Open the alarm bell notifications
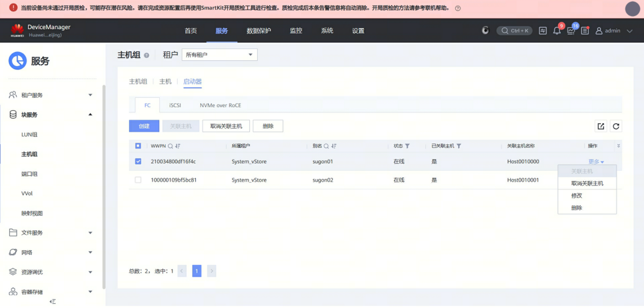The image size is (644, 308). pyautogui.click(x=557, y=31)
